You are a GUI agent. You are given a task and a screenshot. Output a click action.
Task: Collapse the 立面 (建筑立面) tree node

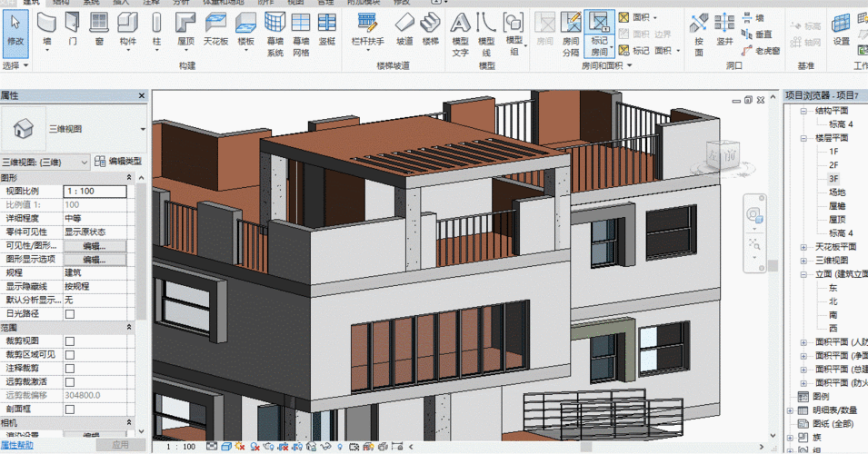(x=803, y=273)
